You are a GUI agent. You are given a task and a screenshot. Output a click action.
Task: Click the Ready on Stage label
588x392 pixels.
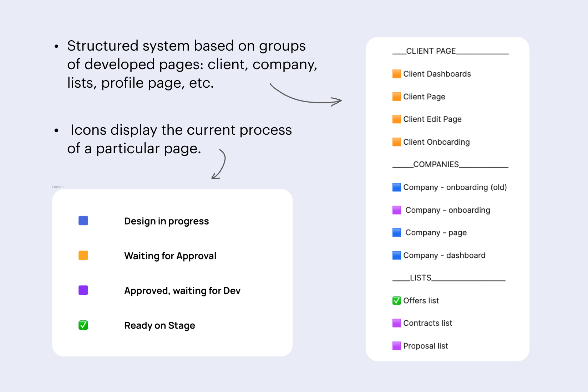coord(159,326)
